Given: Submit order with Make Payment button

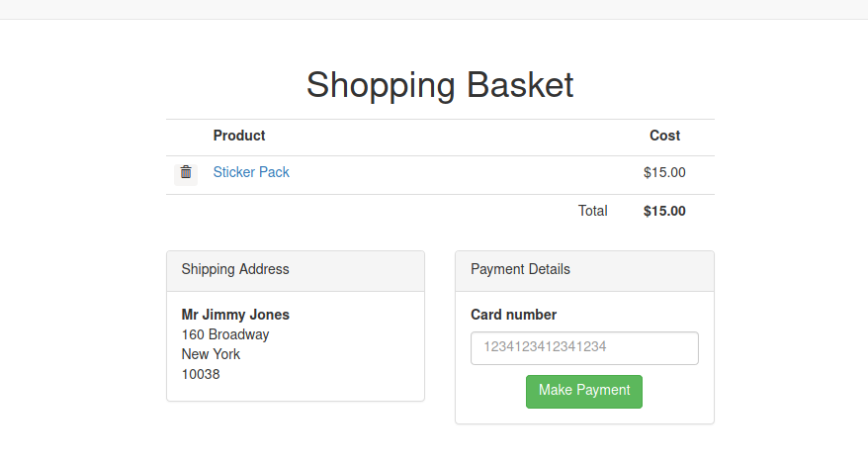Looking at the screenshot, I should [584, 391].
